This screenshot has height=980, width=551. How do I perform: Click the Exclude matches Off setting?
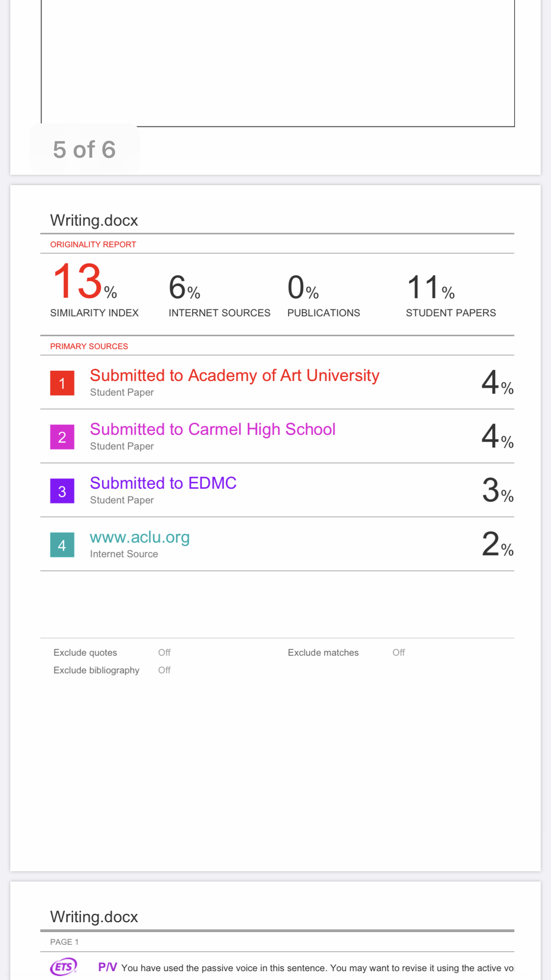[x=399, y=652]
